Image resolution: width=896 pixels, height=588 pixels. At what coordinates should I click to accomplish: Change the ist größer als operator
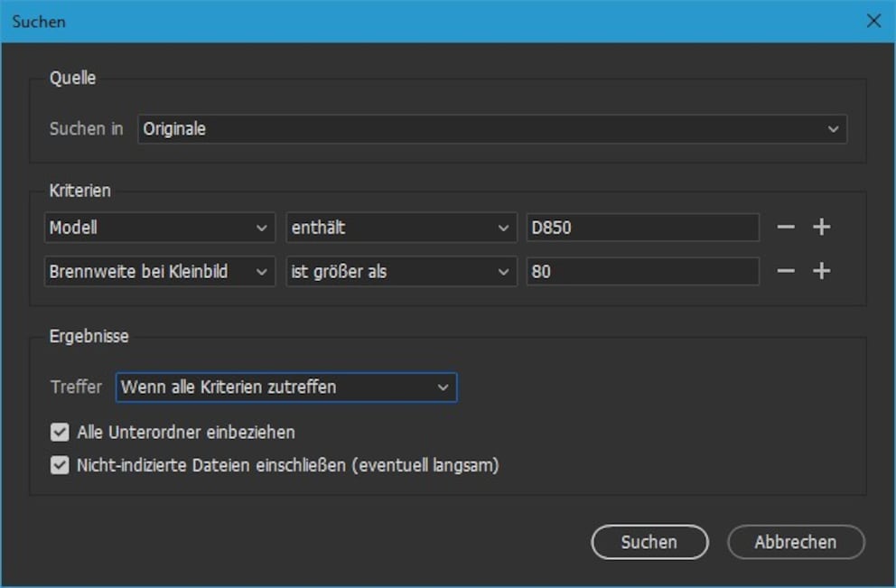tap(401, 272)
